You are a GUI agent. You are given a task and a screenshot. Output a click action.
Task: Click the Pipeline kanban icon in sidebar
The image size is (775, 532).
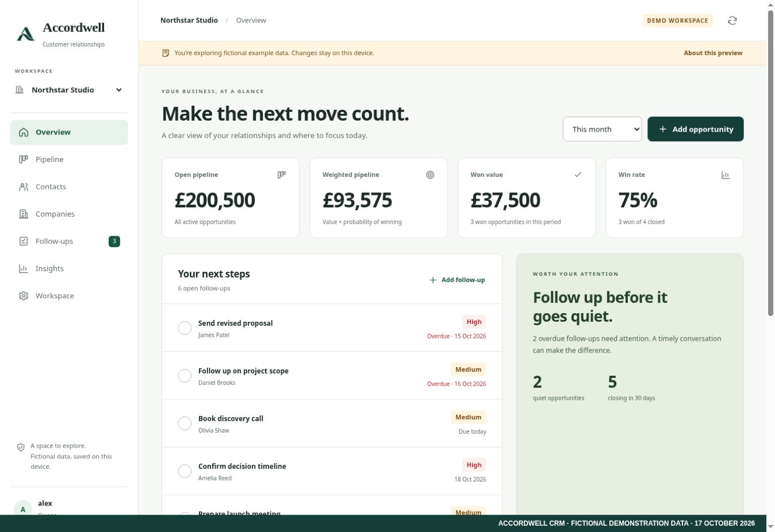click(x=24, y=159)
